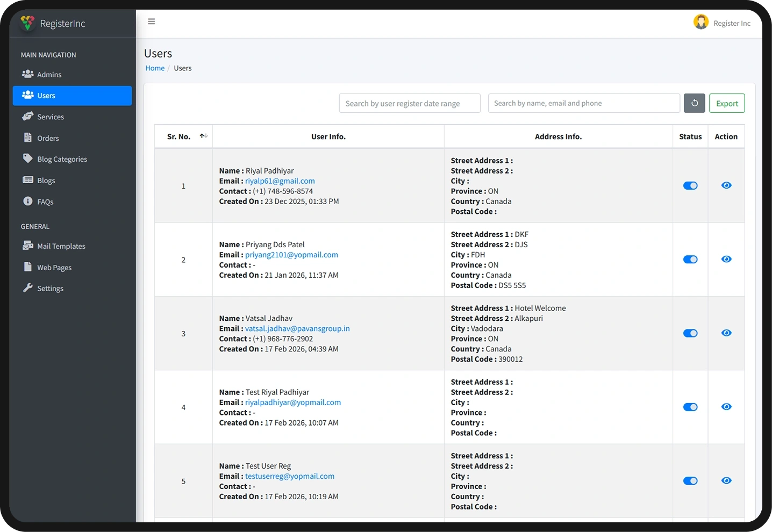Click the Users page heading
The height and width of the screenshot is (532, 772).
tap(158, 53)
